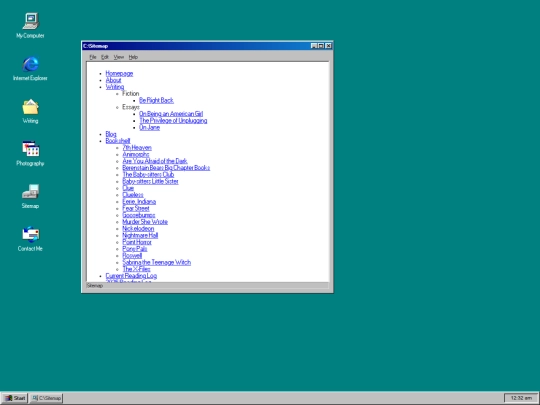Click the 12:32 am taskbar clock

click(521, 398)
